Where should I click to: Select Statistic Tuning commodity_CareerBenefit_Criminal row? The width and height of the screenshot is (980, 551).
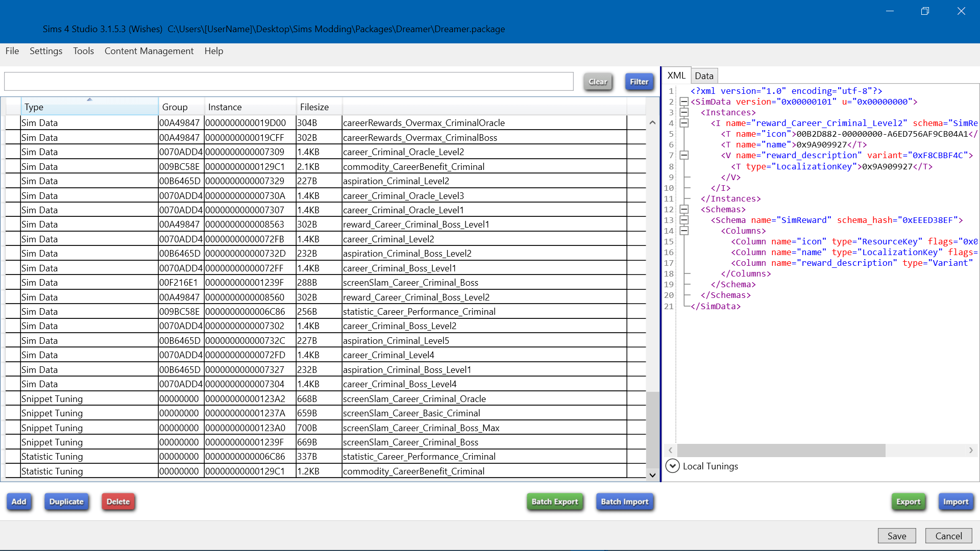point(326,471)
